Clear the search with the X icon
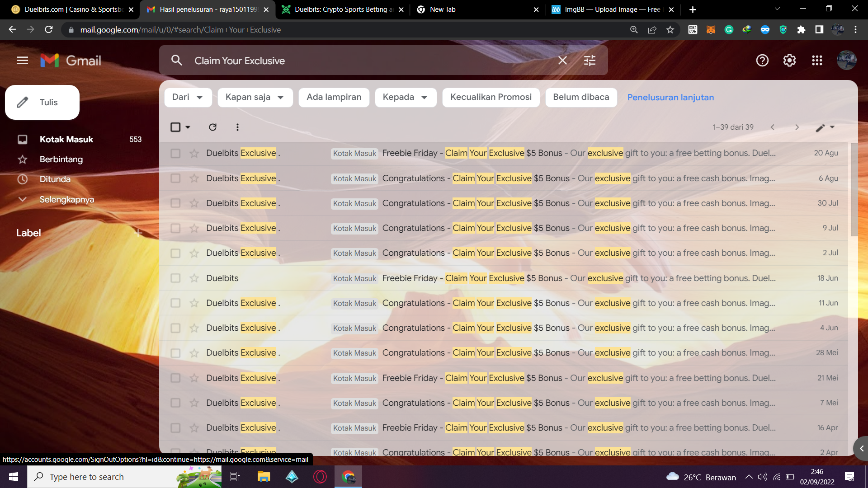This screenshot has height=488, width=868. 562,61
